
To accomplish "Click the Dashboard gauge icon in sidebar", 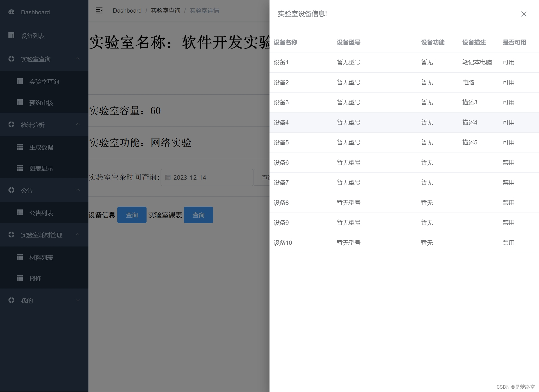I will click(x=12, y=12).
